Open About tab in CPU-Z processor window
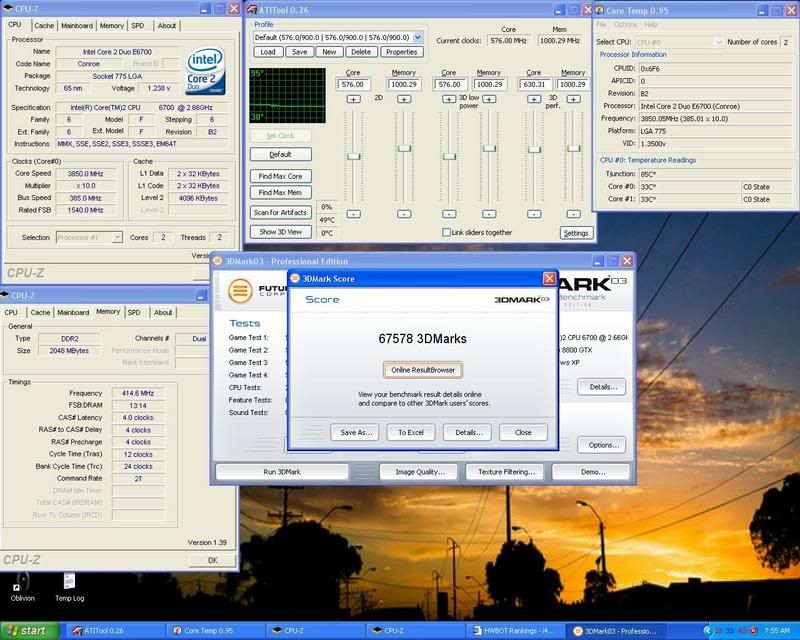Image resolution: width=800 pixels, height=640 pixels. pos(166,26)
